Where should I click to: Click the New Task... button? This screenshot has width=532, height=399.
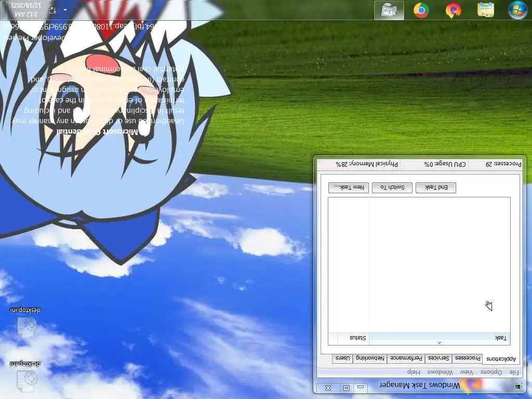coord(349,187)
